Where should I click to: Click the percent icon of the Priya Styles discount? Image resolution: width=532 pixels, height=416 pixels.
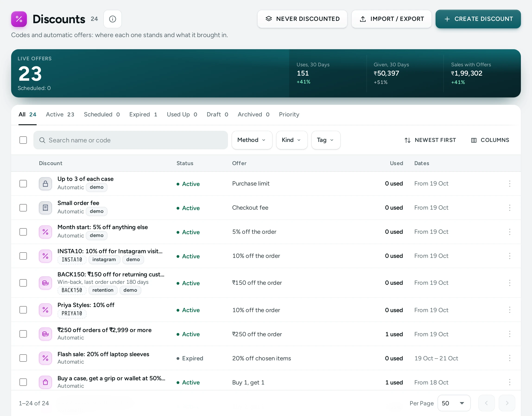(45, 310)
